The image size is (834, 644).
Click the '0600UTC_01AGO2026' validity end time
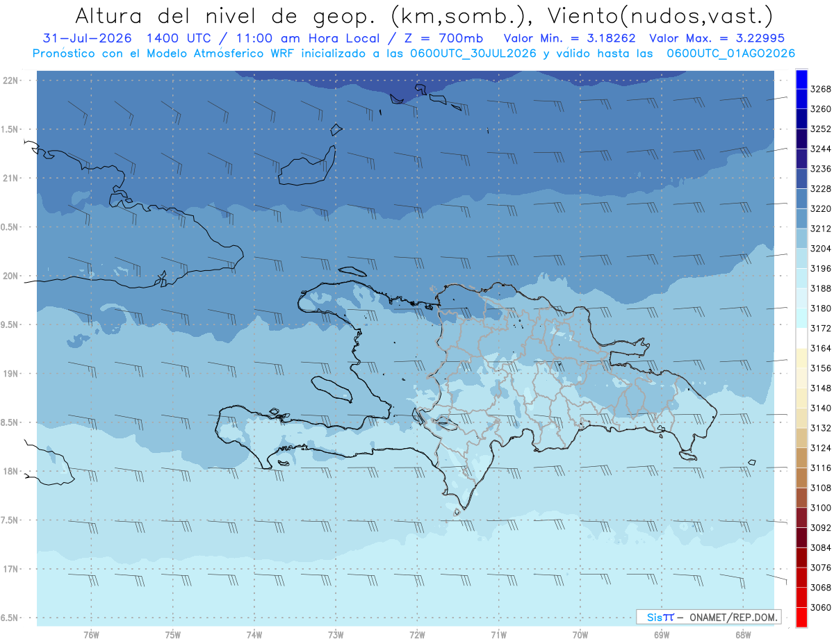(730, 53)
